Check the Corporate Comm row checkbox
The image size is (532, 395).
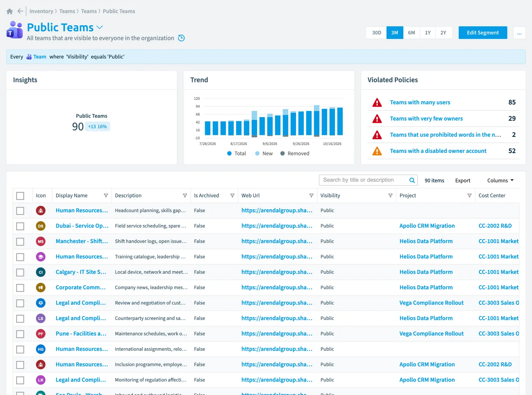20,288
